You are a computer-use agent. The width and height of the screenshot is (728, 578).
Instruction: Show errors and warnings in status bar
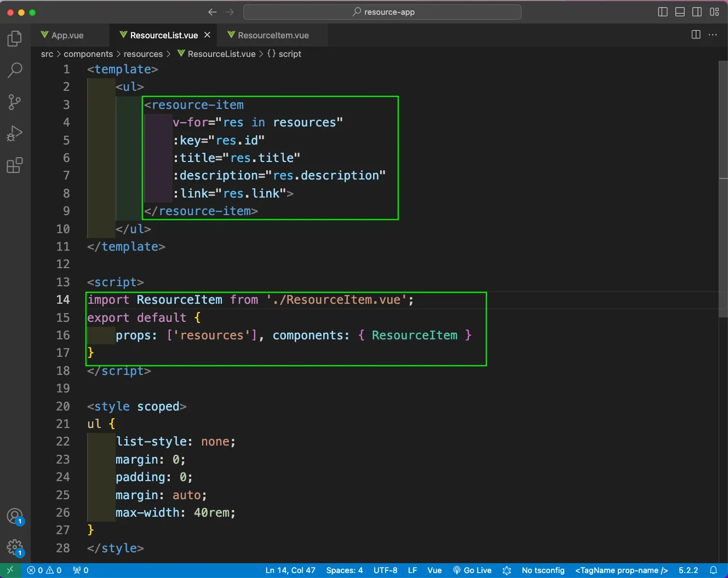[x=44, y=570]
